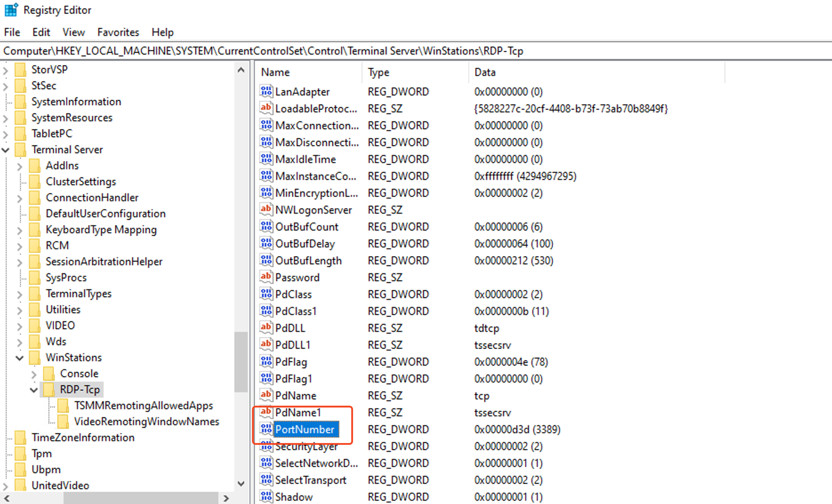Click the folder icon beside WinStations
The image size is (832, 504).
point(36,357)
